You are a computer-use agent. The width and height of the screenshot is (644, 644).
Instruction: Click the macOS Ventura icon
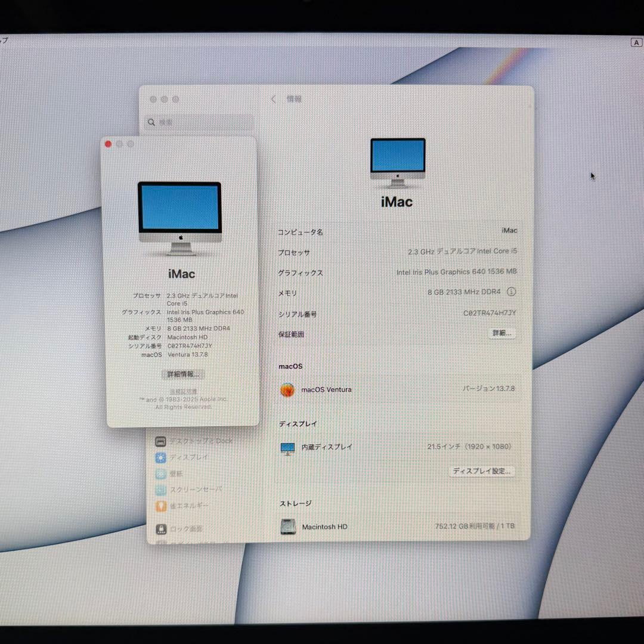(288, 389)
